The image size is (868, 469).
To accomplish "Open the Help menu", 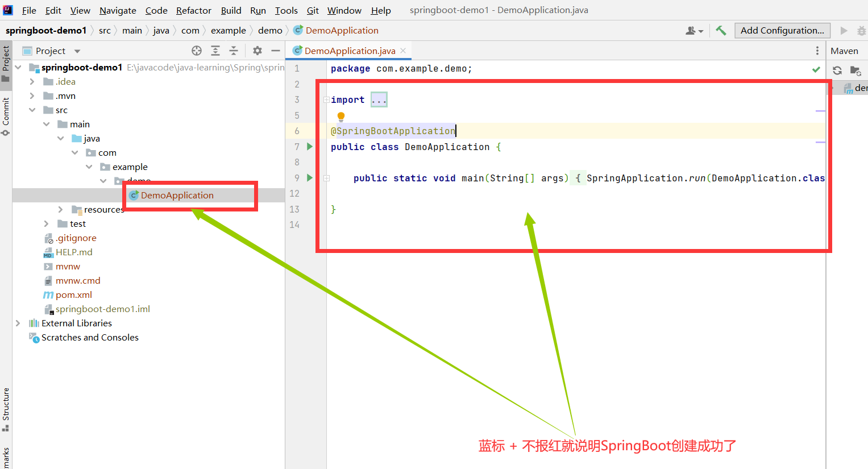I will 381,10.
